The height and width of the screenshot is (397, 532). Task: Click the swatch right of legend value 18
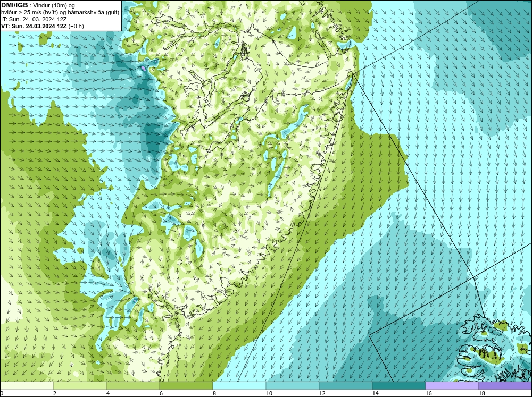tap(505, 386)
